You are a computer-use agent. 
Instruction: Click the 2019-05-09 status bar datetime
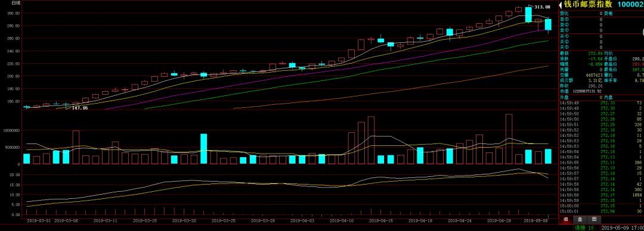tap(623, 227)
